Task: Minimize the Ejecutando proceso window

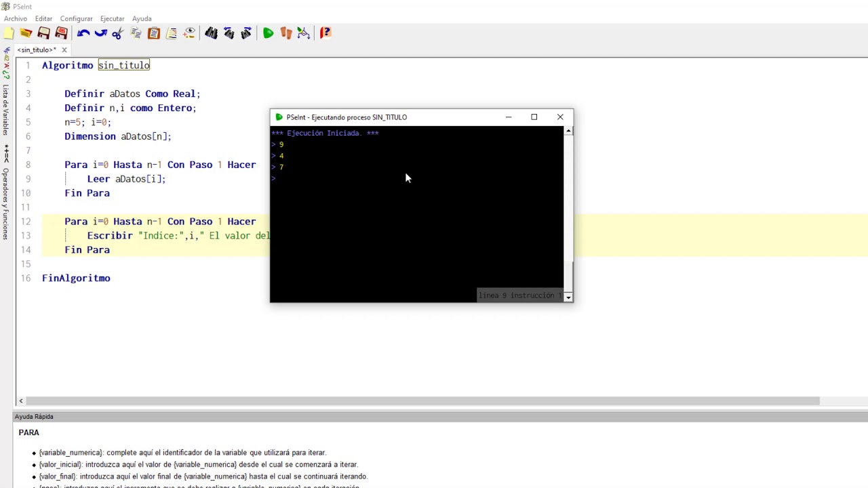Action: pyautogui.click(x=508, y=117)
